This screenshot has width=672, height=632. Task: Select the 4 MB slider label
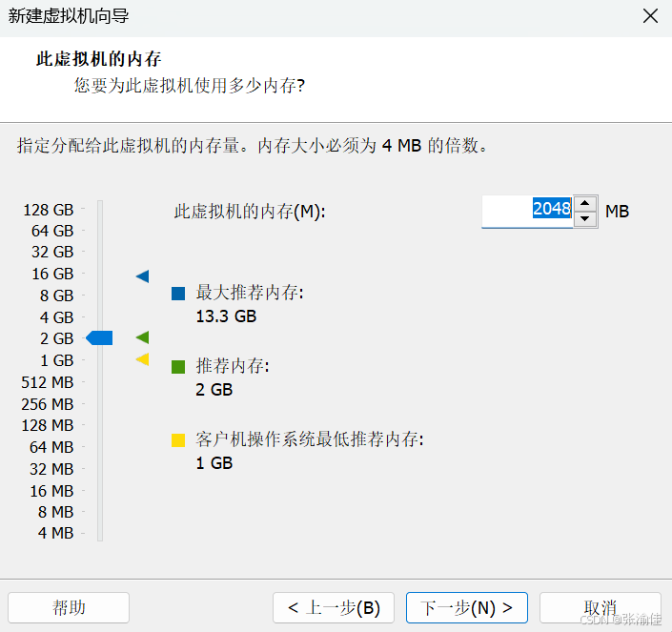coord(55,533)
